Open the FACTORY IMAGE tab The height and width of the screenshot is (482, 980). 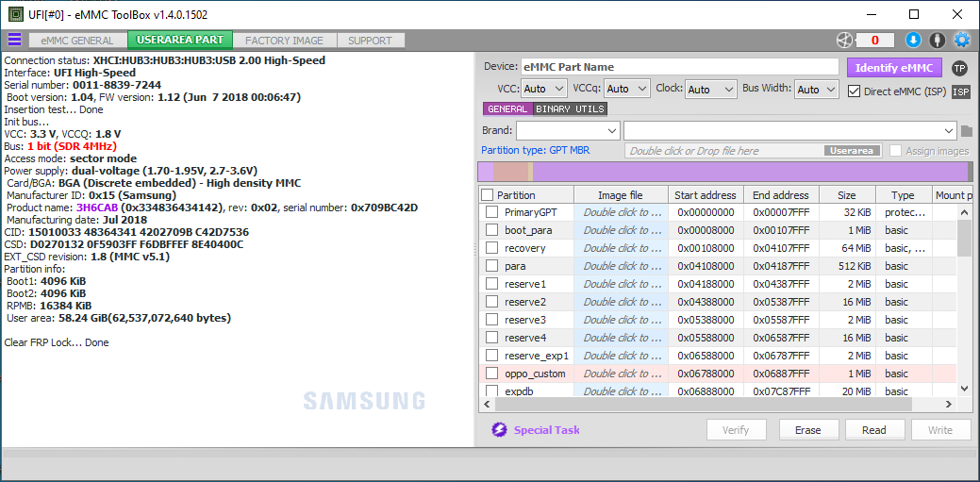point(284,41)
